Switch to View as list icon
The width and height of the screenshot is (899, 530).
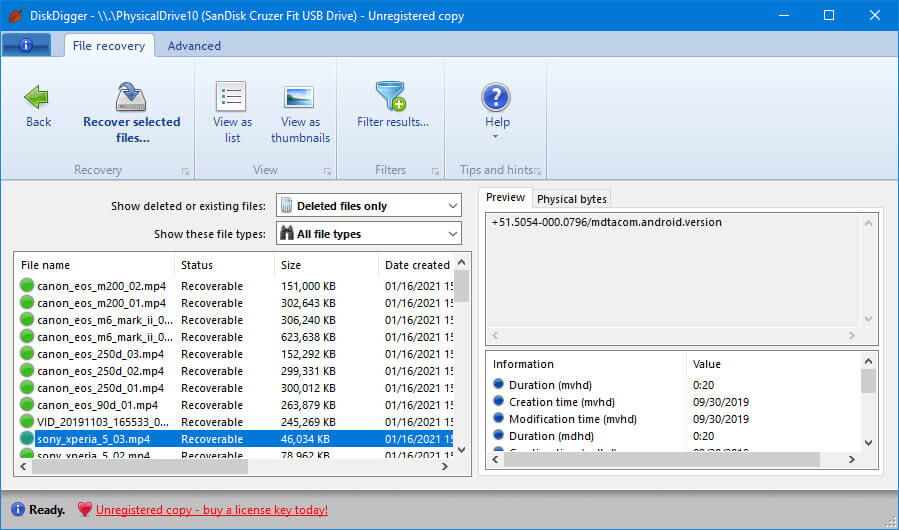tap(231, 96)
